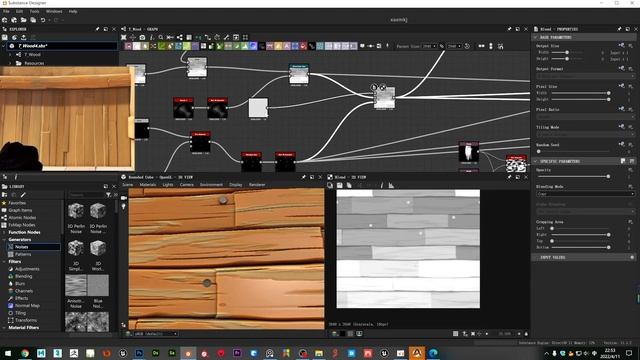This screenshot has width=640, height=360.
Task: Click the filter icon in Library search bar
Action: [108, 195]
